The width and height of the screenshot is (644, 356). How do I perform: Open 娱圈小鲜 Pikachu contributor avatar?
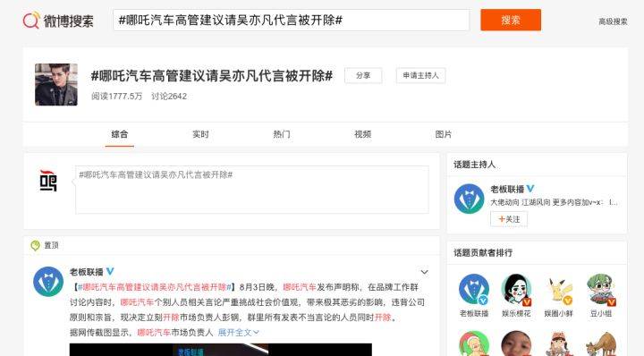click(x=558, y=290)
